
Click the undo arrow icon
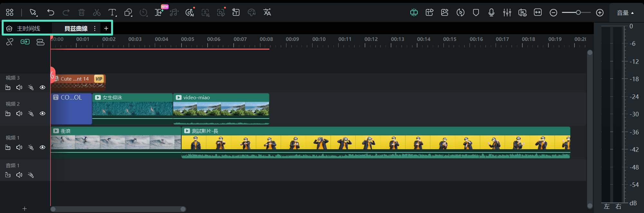[x=51, y=13]
